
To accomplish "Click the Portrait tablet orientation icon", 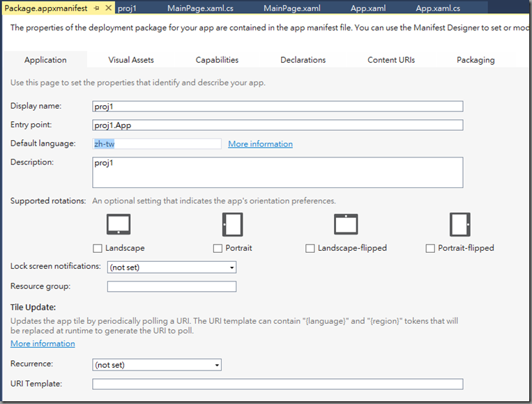I will (232, 224).
